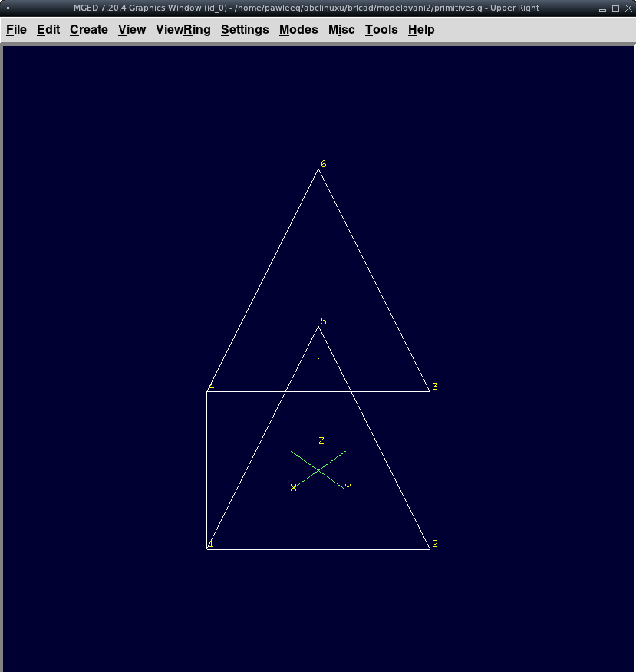This screenshot has width=636, height=672.
Task: Click vertex label 3 on the right
Action: point(435,386)
